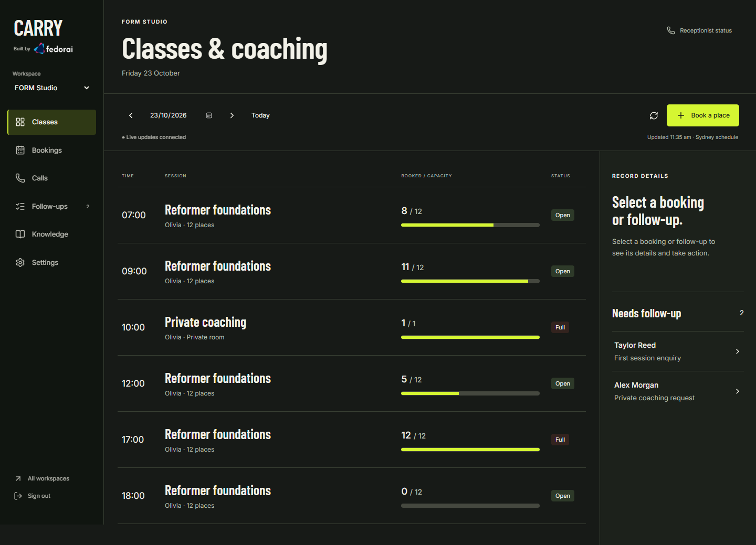
Task: Open Alex Morgan follow-up chevron
Action: 738,391
